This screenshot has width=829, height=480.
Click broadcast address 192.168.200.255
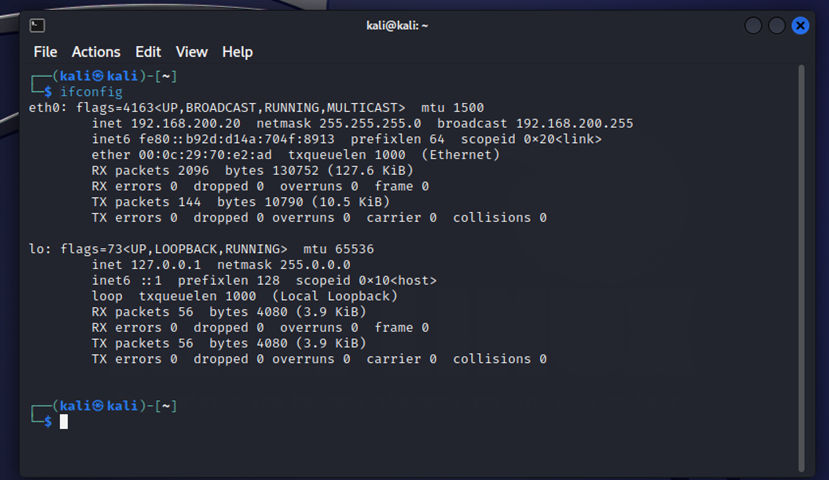574,123
